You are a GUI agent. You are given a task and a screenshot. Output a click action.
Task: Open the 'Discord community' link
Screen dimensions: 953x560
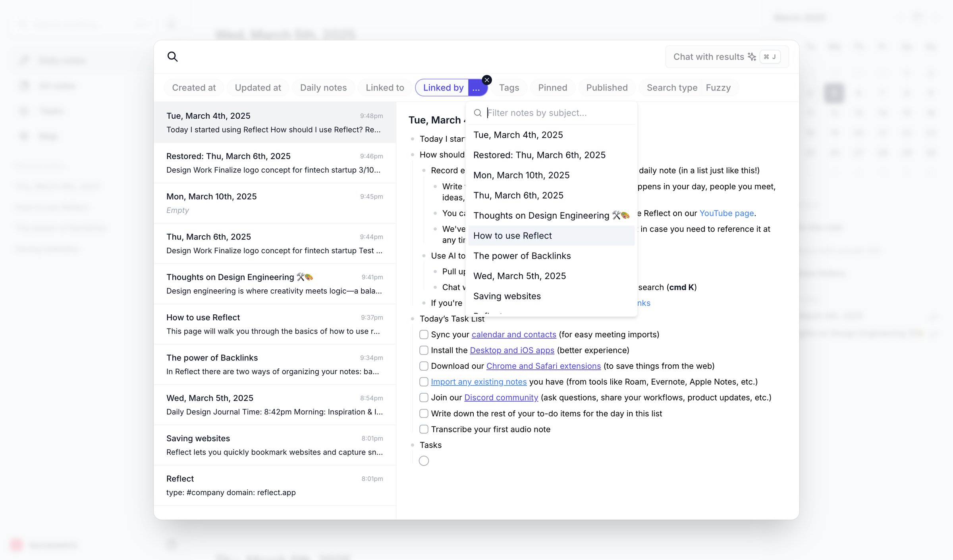[x=501, y=398]
